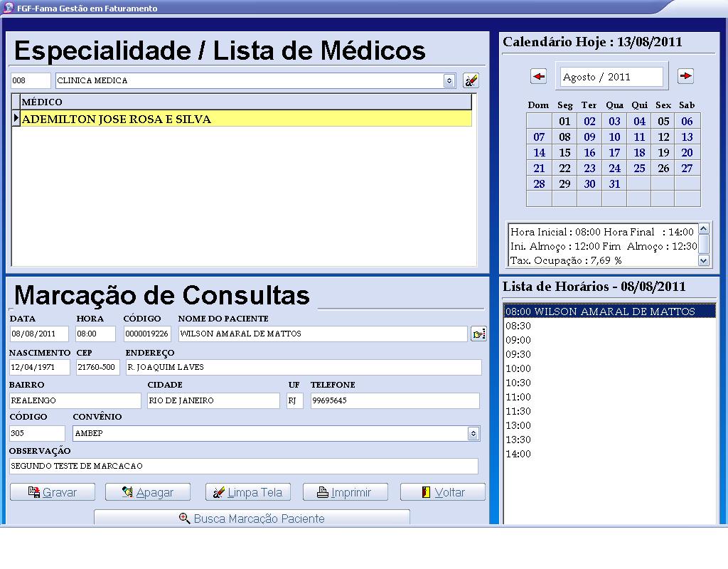The height and width of the screenshot is (569, 728).
Task: Select calendar day 18
Action: click(639, 152)
